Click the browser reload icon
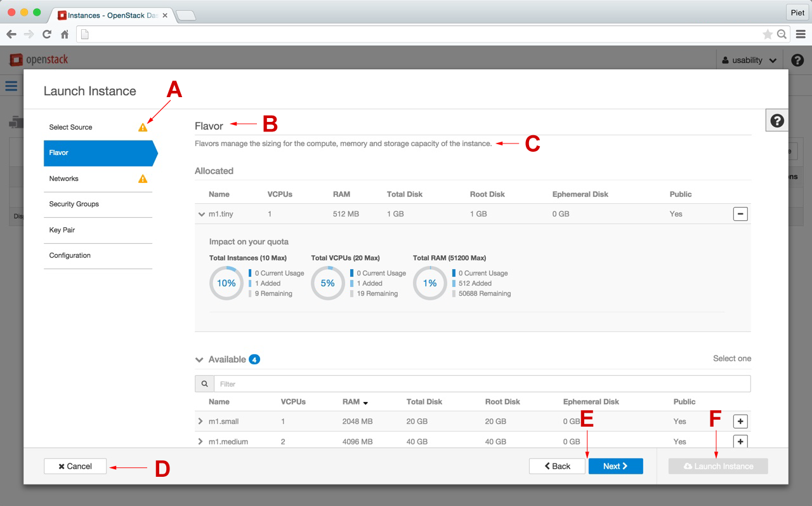This screenshot has height=506, width=812. (47, 34)
